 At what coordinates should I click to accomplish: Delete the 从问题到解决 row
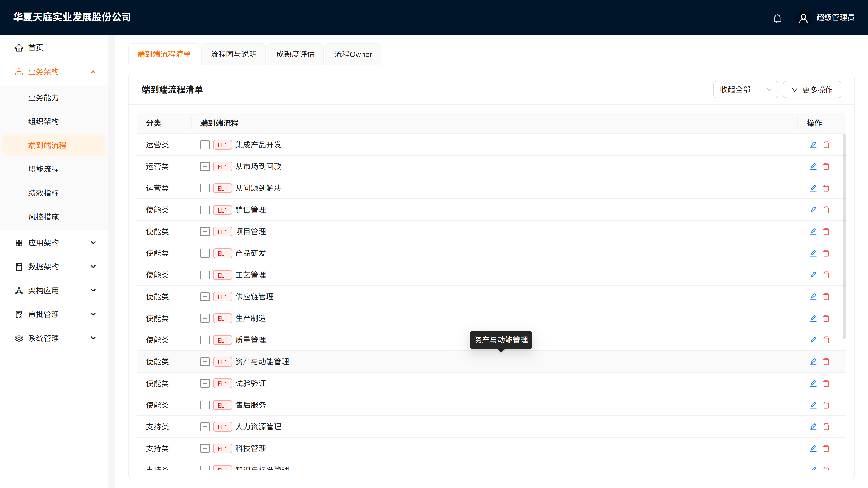(x=826, y=188)
